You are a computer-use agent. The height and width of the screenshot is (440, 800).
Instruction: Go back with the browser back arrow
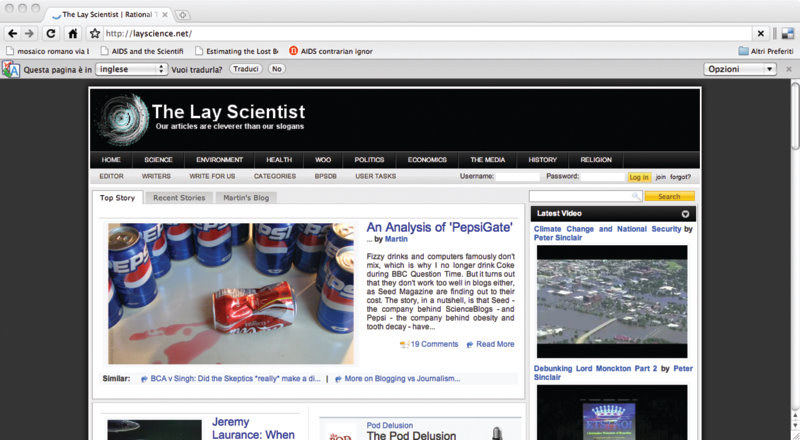click(x=13, y=34)
